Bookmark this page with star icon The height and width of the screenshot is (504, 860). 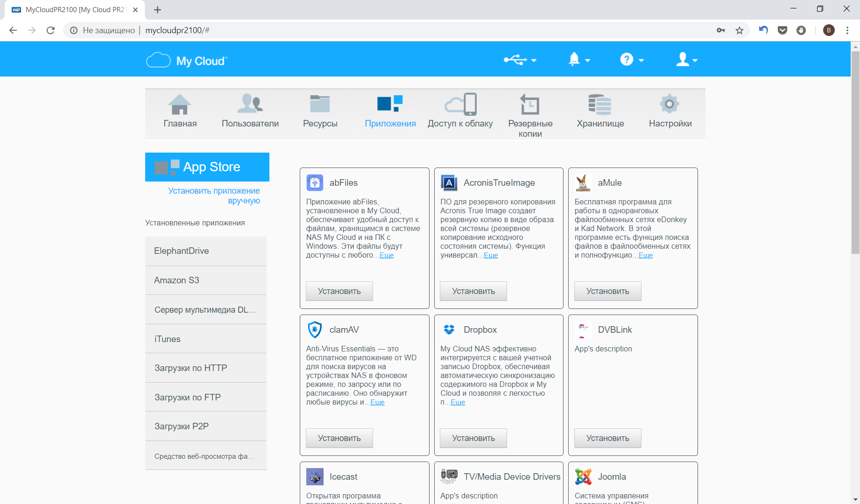coord(740,30)
